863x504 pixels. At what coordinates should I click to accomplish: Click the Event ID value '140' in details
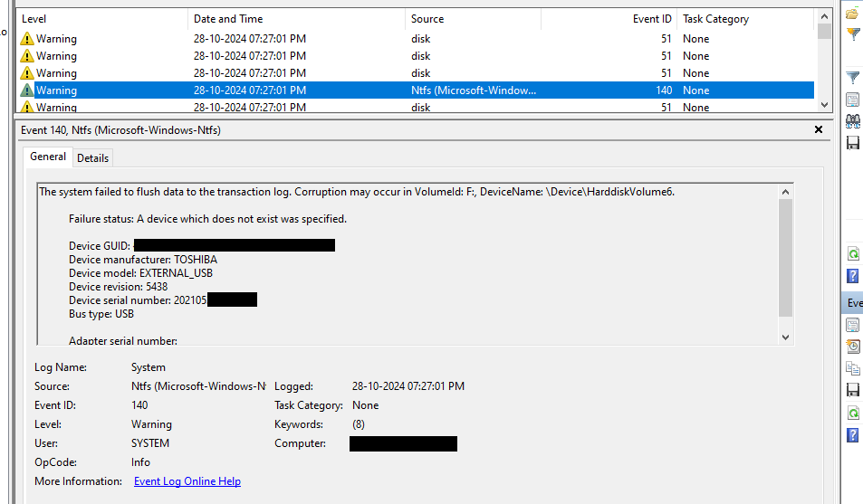(x=139, y=405)
